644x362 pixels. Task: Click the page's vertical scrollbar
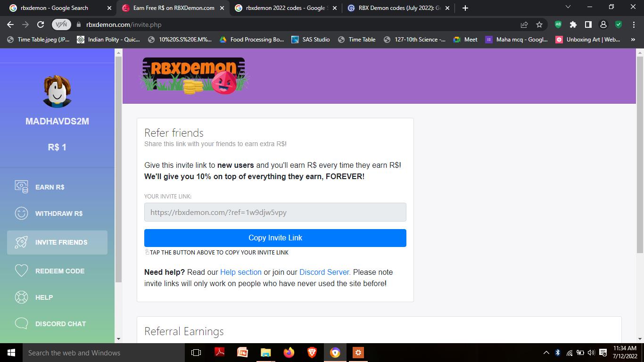(640, 156)
